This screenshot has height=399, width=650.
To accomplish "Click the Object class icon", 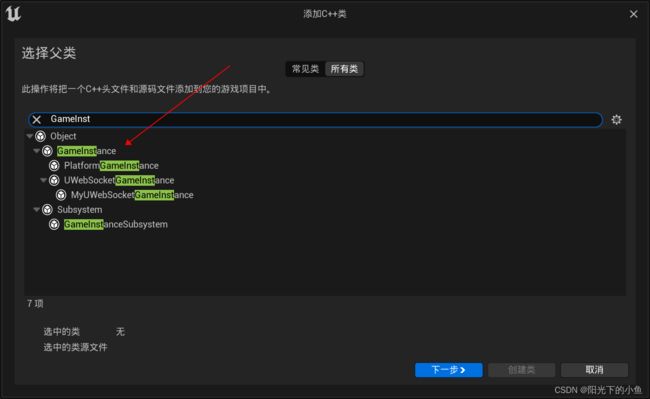I will click(x=40, y=136).
